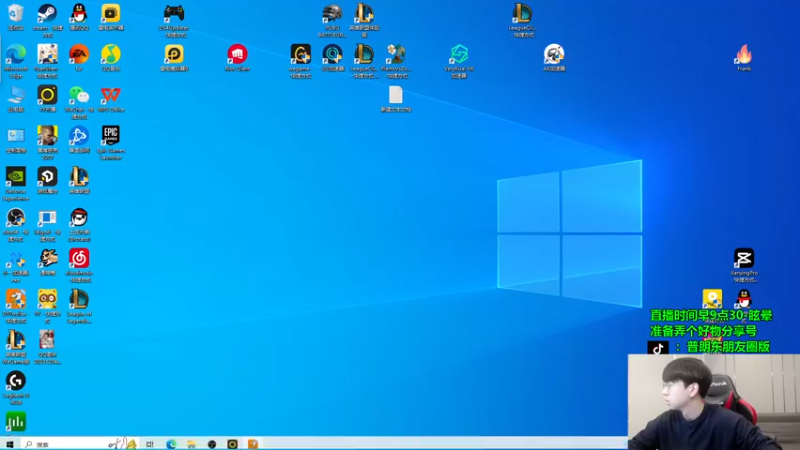Open the League of Legends shortcut with English label
This screenshot has width=800, height=450.
[79, 299]
